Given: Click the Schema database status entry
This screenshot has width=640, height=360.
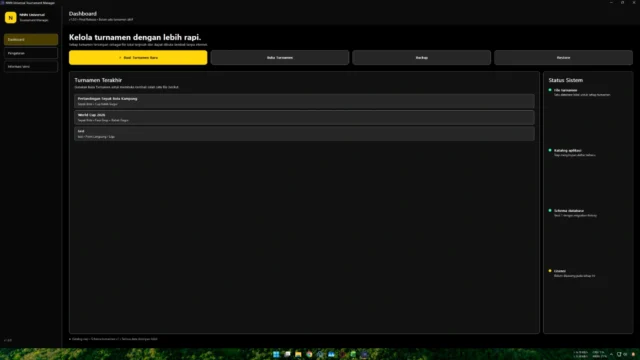Looking at the screenshot, I should click(x=573, y=213).
